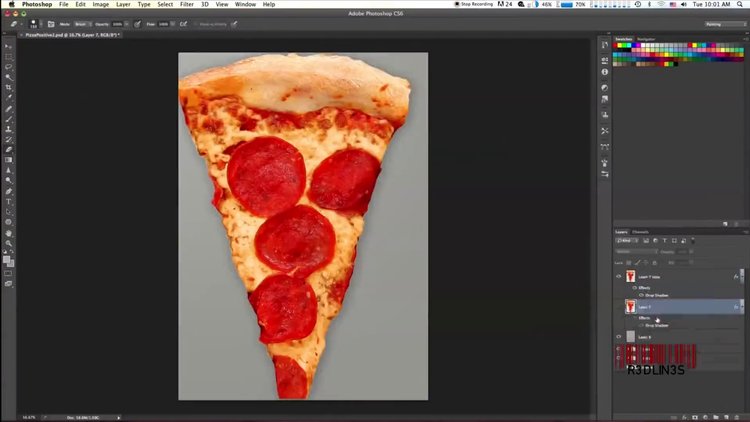Open Spotlight search in menu bar
The height and width of the screenshot is (422, 750).
pyautogui.click(x=739, y=4)
